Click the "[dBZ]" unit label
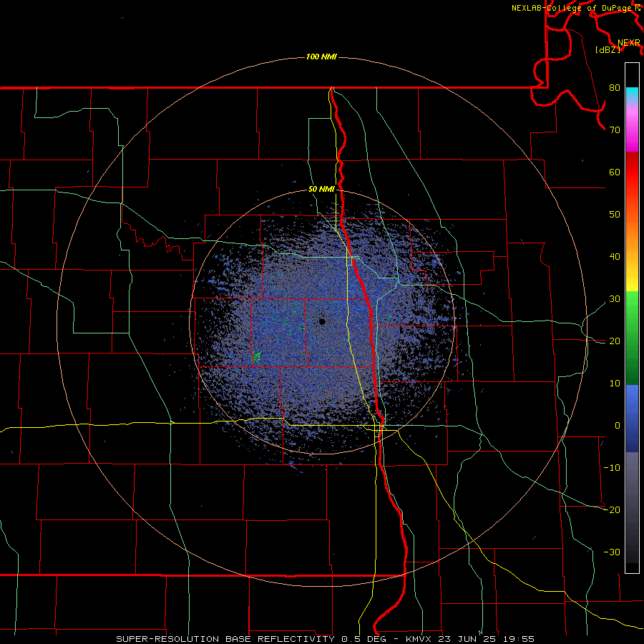 click(608, 50)
